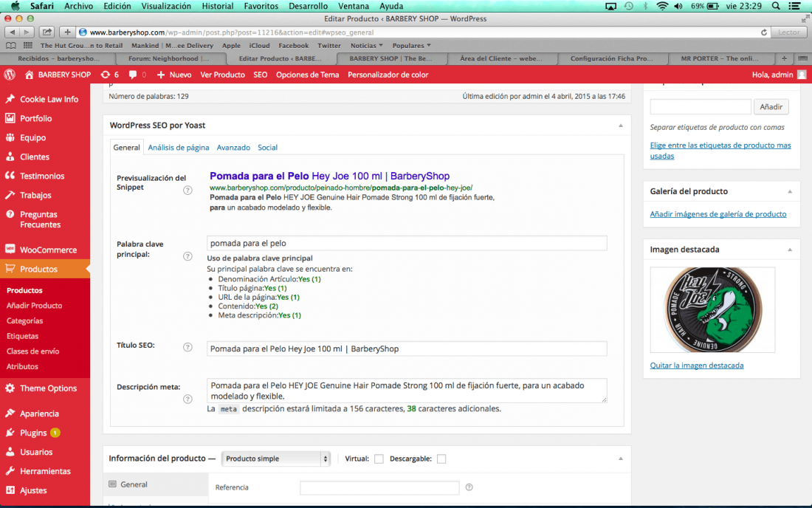
Task: Open Ajustes settings in the sidebar
Action: [33, 490]
